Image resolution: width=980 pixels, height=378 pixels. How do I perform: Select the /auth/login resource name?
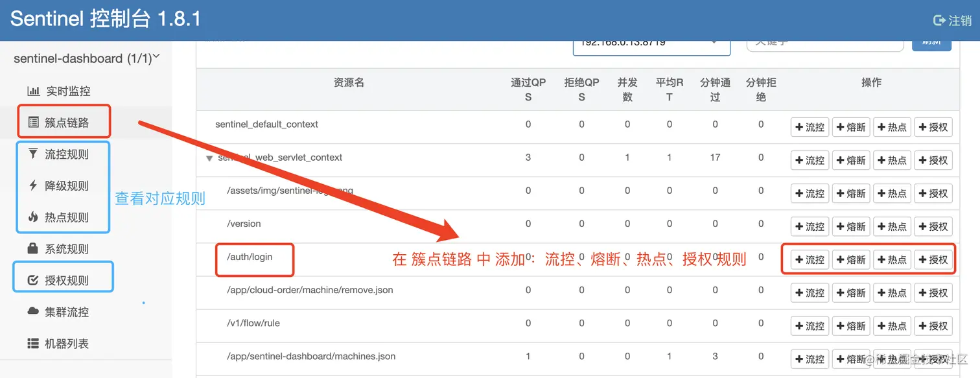(250, 257)
